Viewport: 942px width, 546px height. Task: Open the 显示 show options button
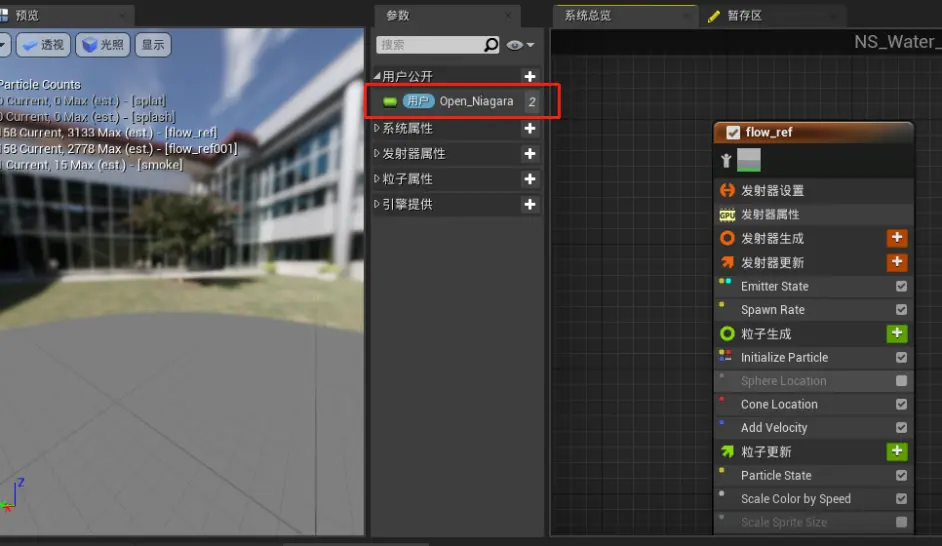[153, 45]
